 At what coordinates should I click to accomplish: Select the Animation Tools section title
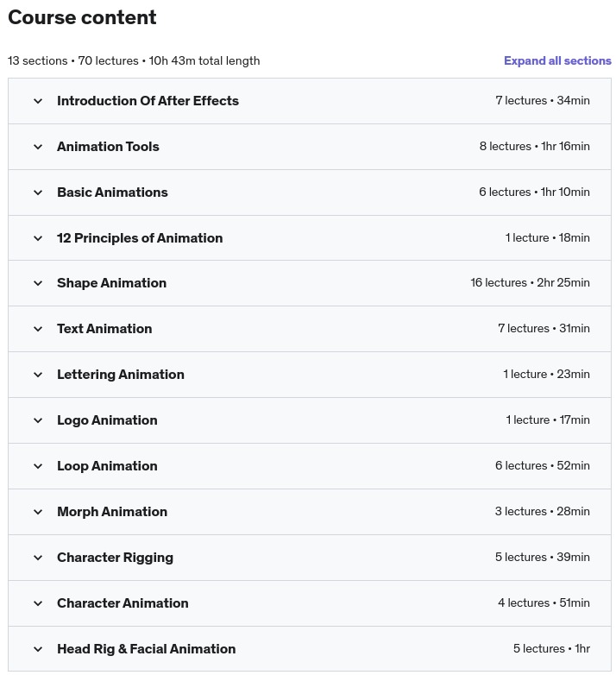[108, 147]
